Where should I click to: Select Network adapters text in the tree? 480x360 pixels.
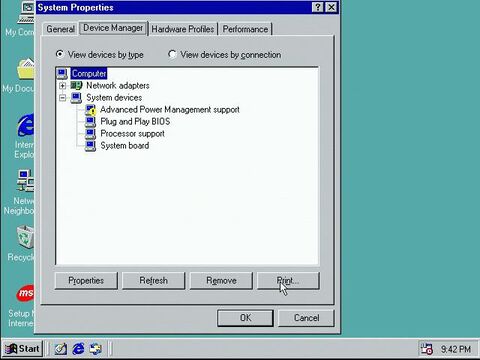118,86
